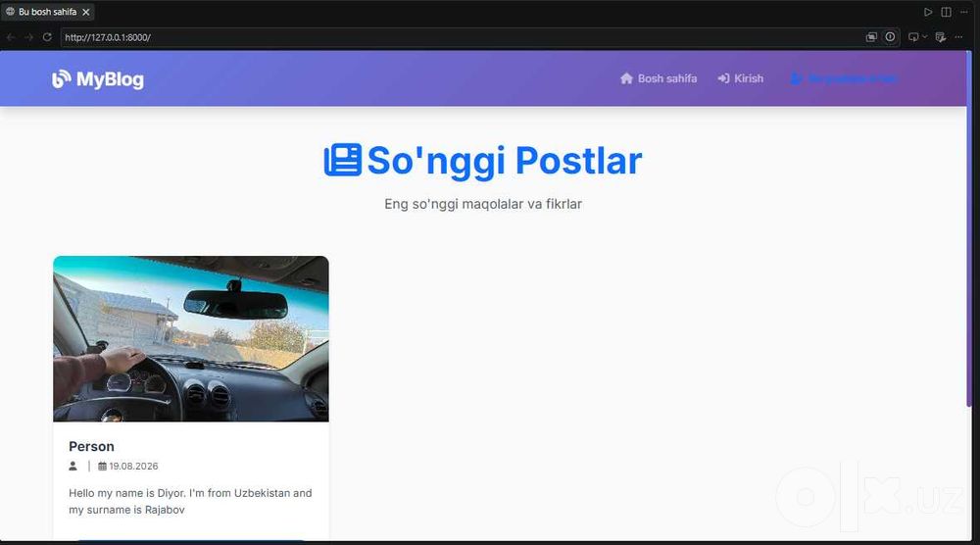This screenshot has width=980, height=545.
Task: Click the newspaper icon beside So'nggi Postlar
Action: point(342,160)
